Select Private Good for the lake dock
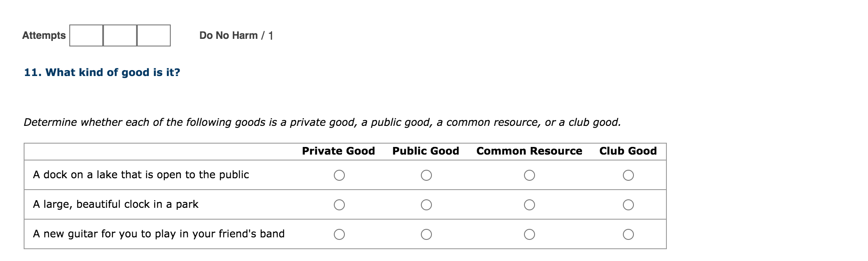Image resolution: width=868 pixels, height=261 pixels. coord(339,174)
